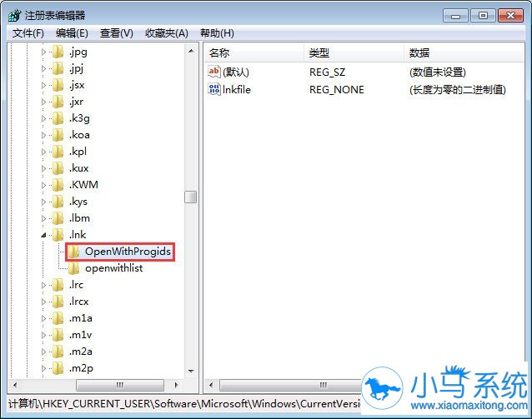Click the .lrcx folder icon
The image size is (532, 419).
tap(58, 302)
